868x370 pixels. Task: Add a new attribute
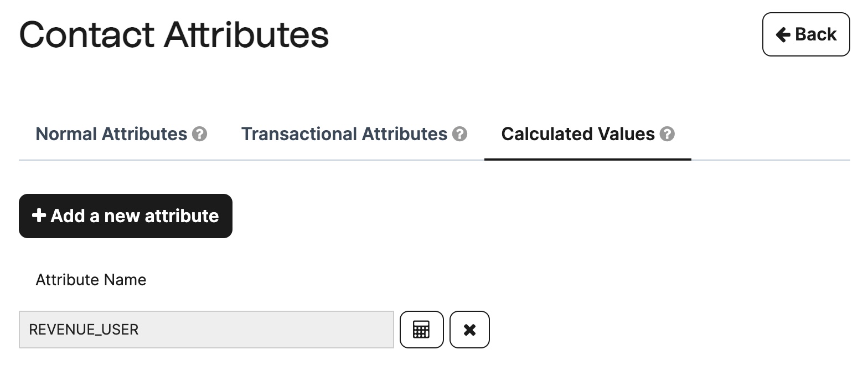click(126, 216)
